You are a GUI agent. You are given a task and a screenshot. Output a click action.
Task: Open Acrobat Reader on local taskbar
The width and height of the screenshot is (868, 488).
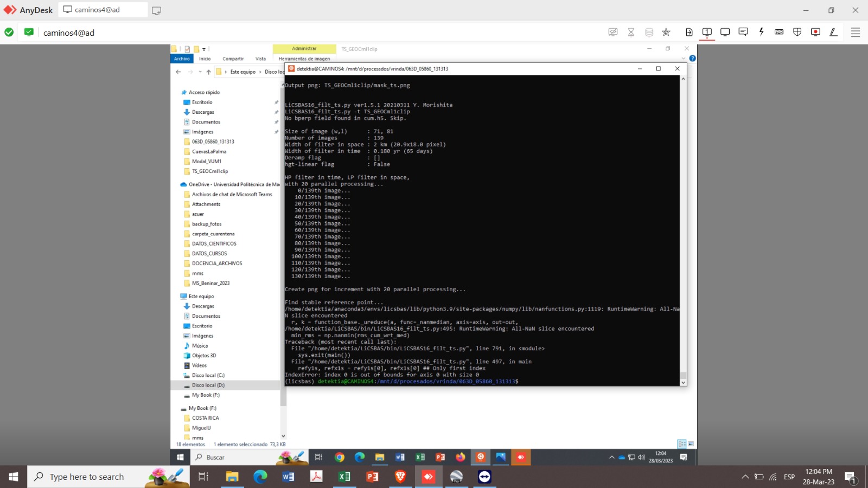[316, 477]
